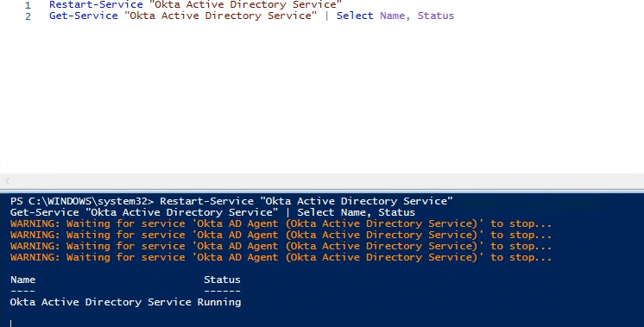Click the first orange WARNING line in console
Screen dimensions: 644x327
click(x=281, y=224)
